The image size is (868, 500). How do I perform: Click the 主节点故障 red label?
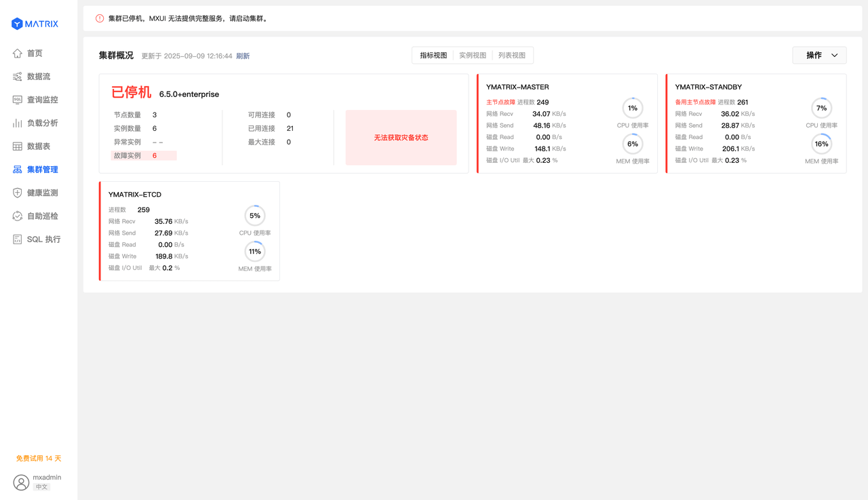[500, 102]
